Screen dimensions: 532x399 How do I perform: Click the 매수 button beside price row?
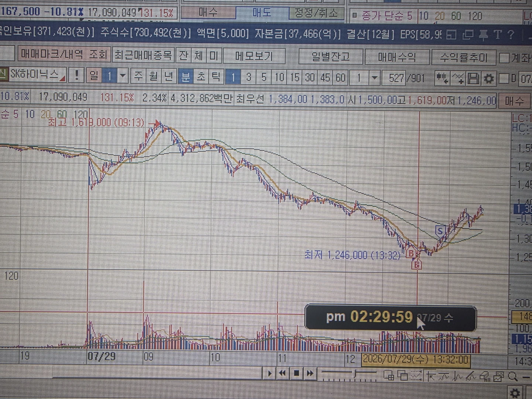[514, 101]
